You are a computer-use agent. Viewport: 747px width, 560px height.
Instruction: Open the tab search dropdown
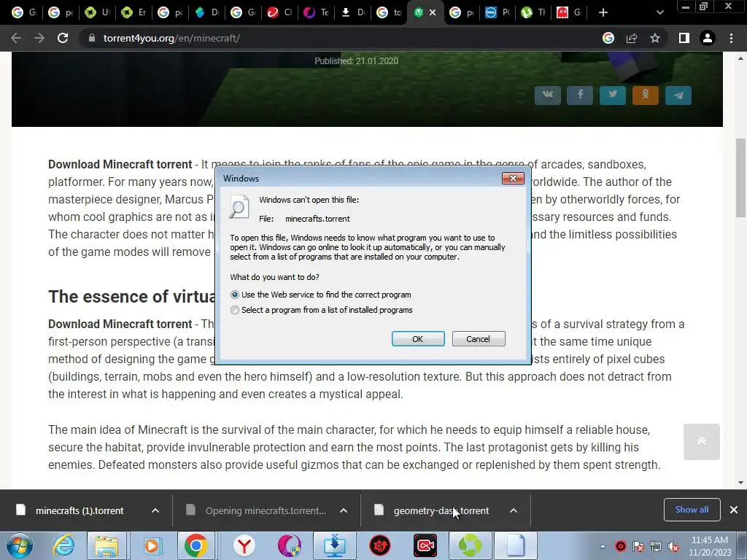pos(659,12)
